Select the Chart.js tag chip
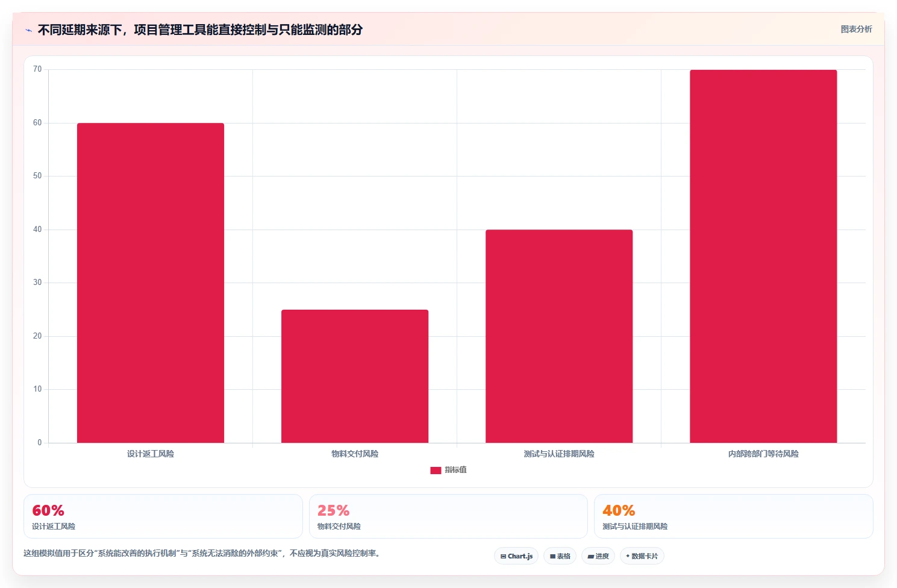Screen dimensions: 897x588 [x=516, y=556]
